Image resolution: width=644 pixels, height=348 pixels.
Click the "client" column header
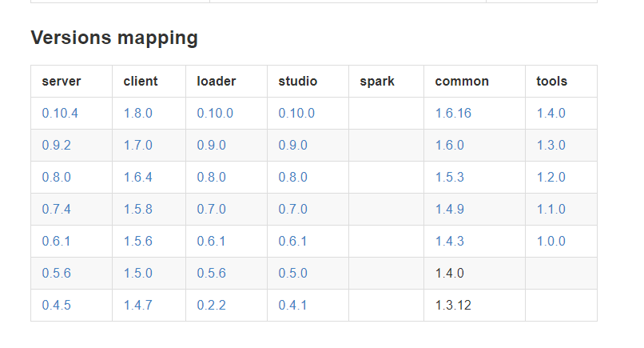click(141, 82)
